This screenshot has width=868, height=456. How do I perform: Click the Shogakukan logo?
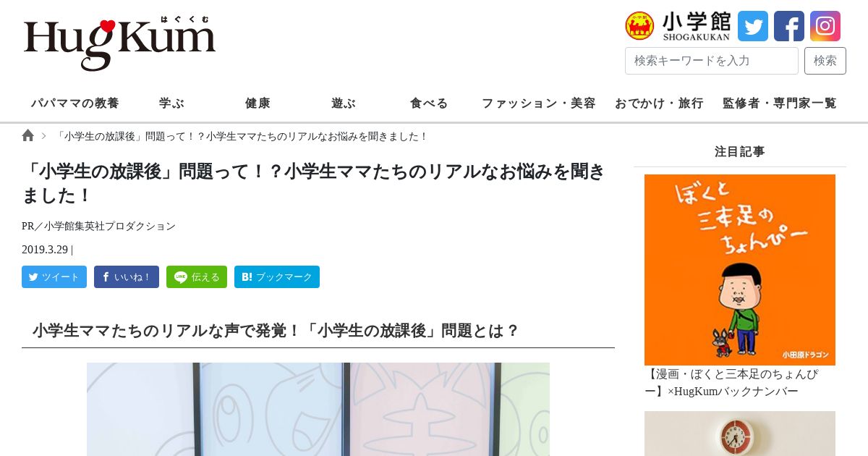pyautogui.click(x=678, y=26)
